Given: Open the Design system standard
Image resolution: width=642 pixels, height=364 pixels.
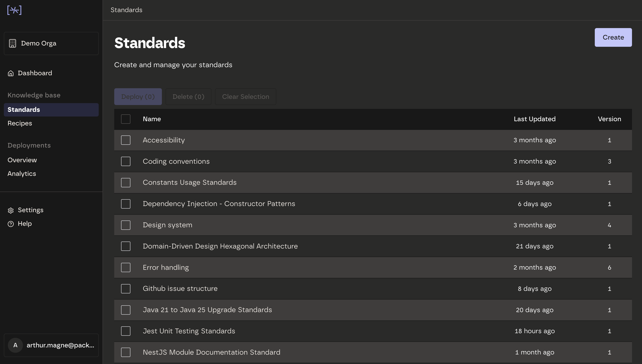Looking at the screenshot, I should (x=167, y=225).
